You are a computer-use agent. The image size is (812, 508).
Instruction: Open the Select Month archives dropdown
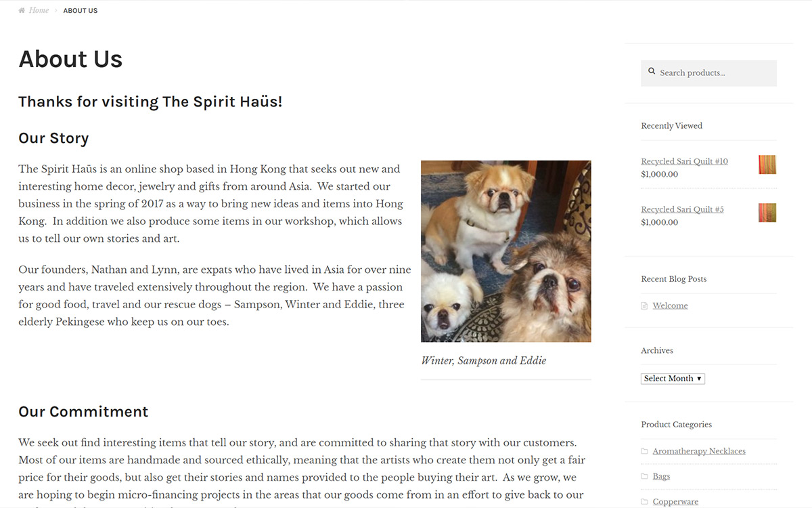(x=673, y=379)
